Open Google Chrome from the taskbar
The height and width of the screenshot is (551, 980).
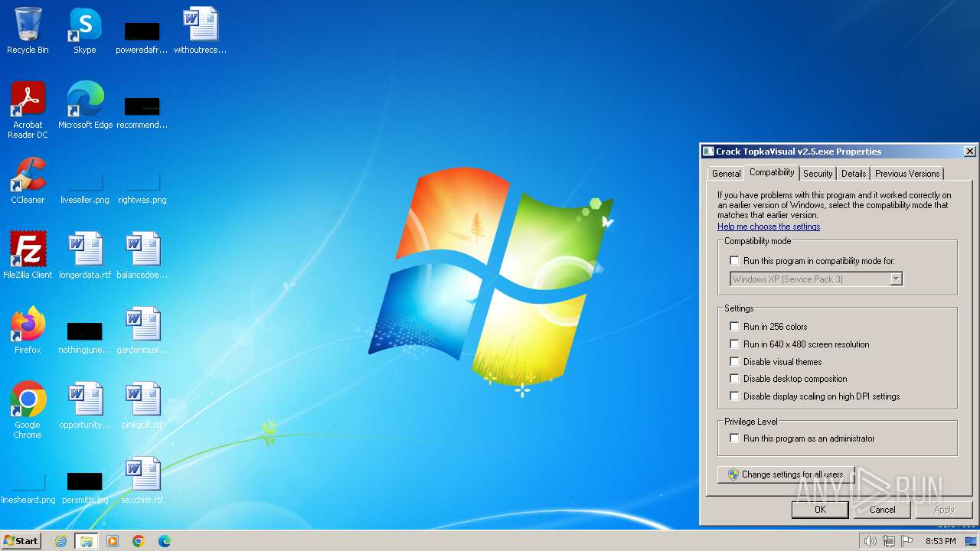point(139,541)
